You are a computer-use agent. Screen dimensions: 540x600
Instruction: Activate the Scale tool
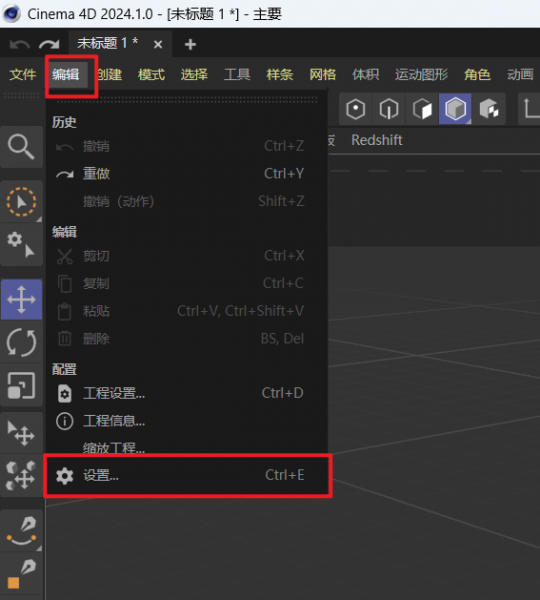click(21, 385)
